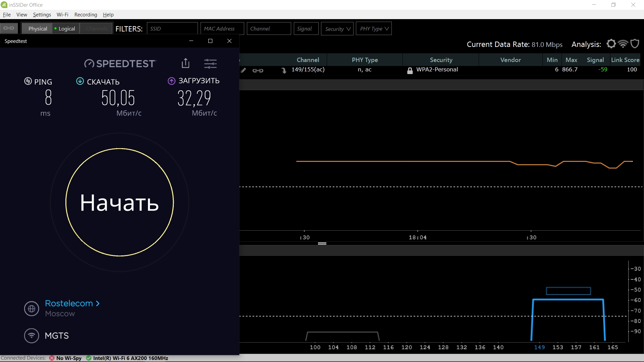
Task: Click the Speedtest share icon
Action: [185, 63]
